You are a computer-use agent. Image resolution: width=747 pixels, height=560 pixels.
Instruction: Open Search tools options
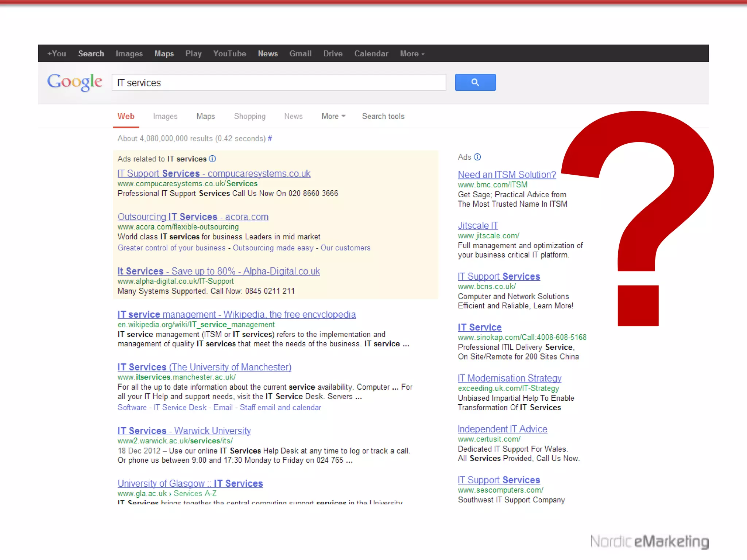pyautogui.click(x=383, y=116)
